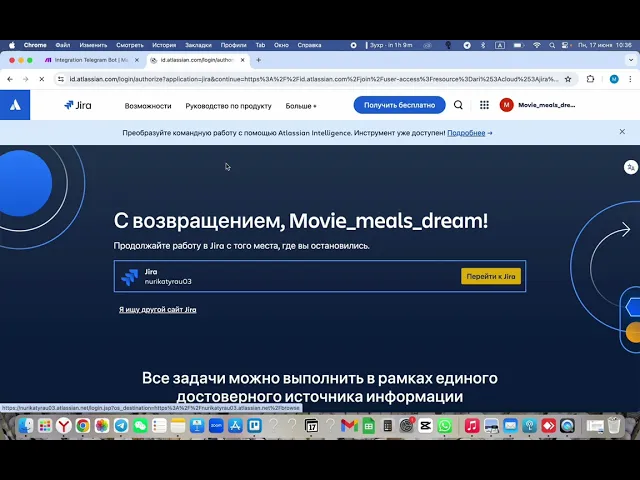Open the App Store from the dock

click(235, 426)
